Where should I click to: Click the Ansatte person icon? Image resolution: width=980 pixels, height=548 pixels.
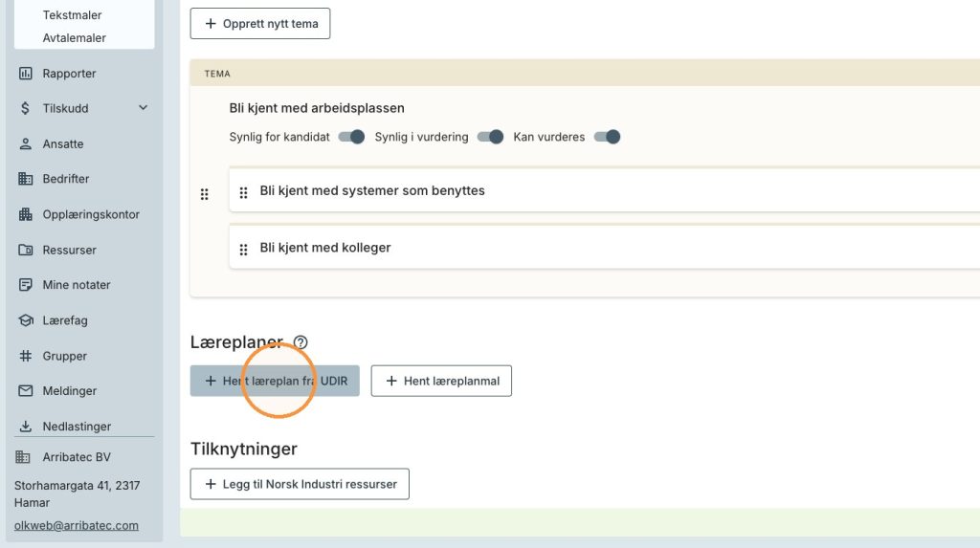point(26,143)
